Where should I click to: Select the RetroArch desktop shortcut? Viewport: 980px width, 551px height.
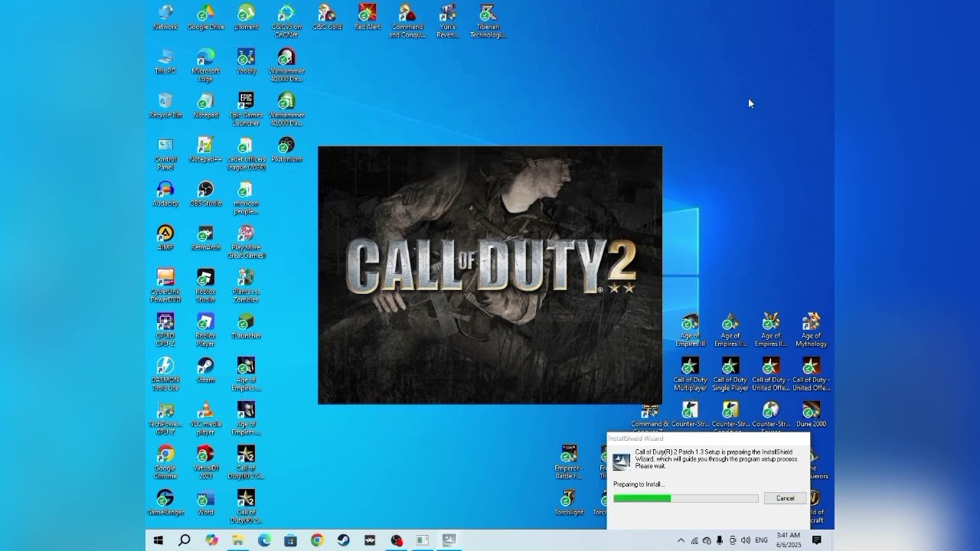pyautogui.click(x=206, y=239)
